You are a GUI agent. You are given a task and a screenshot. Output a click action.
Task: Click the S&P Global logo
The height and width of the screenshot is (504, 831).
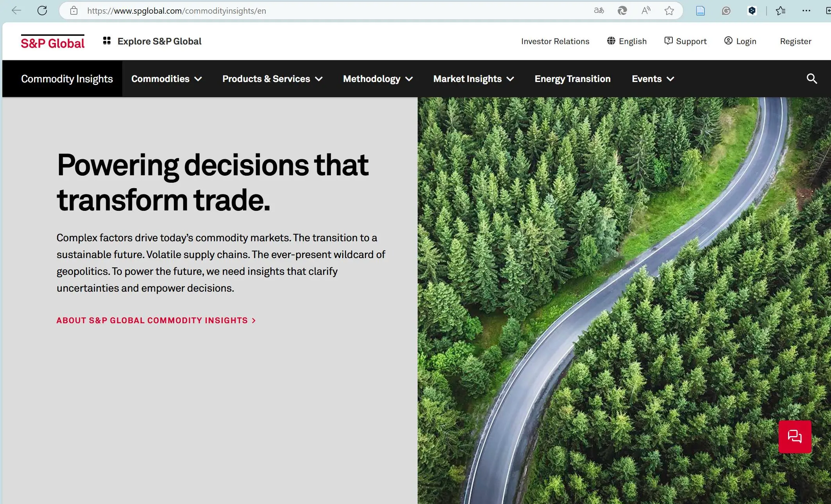(x=53, y=42)
